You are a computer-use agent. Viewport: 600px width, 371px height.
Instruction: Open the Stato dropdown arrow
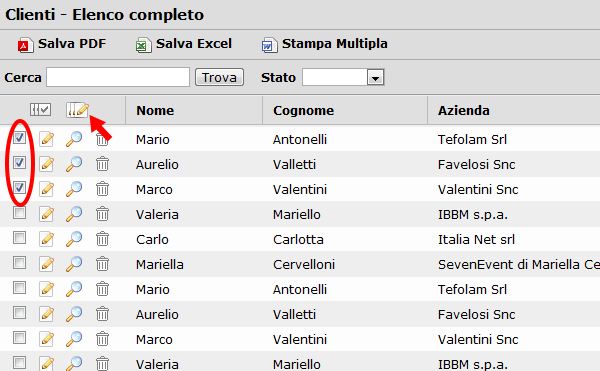pyautogui.click(x=375, y=78)
